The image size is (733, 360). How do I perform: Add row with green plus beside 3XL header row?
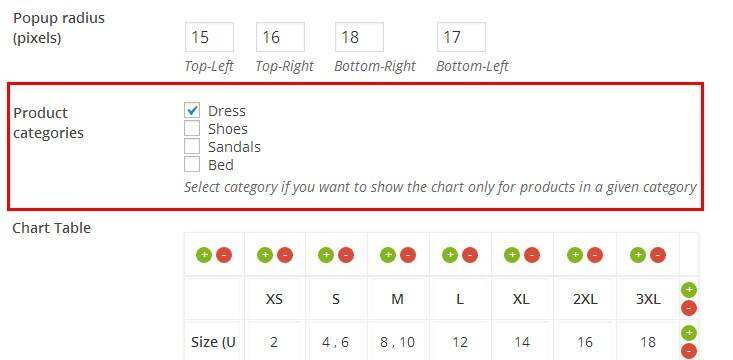point(689,290)
